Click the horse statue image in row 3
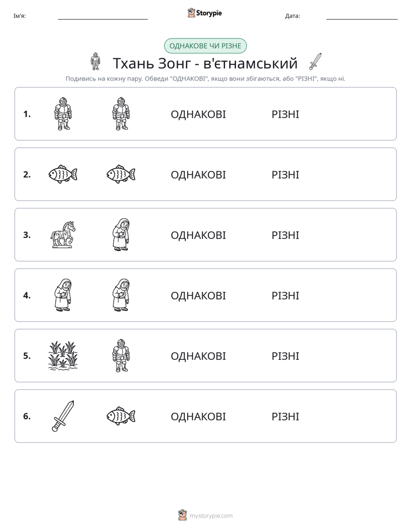The image size is (411, 532). (63, 235)
